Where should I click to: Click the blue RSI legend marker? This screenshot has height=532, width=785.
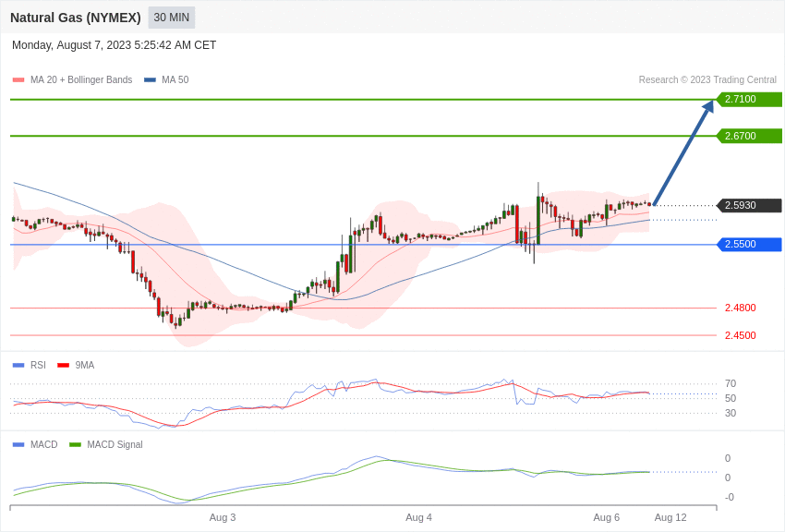(18, 366)
